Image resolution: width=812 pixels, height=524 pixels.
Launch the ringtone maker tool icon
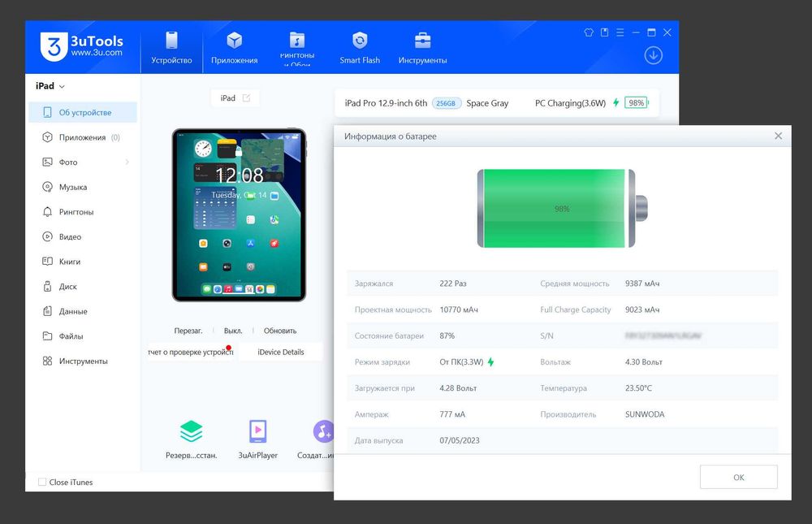[322, 431]
